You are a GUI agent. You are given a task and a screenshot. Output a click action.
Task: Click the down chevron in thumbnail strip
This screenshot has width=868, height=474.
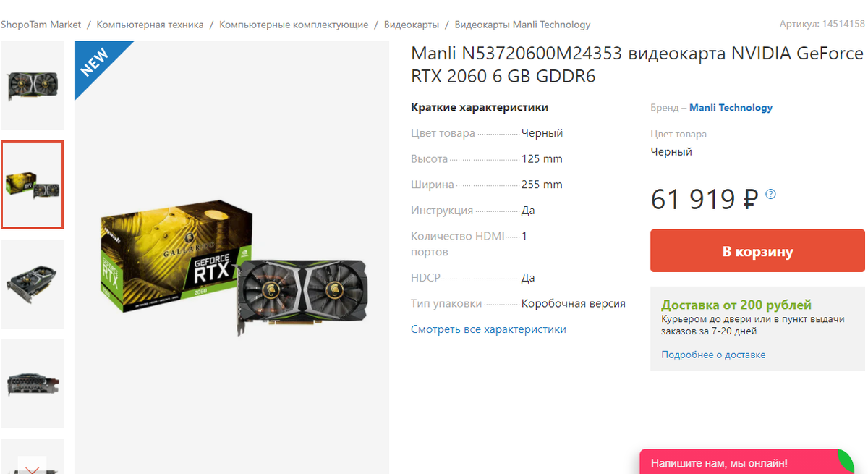tap(32, 468)
